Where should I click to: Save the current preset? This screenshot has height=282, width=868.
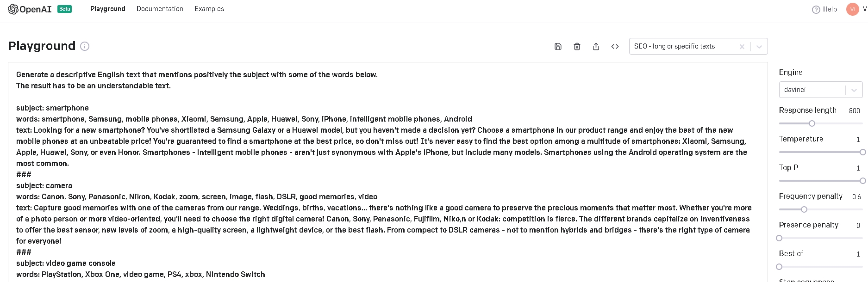(x=558, y=46)
